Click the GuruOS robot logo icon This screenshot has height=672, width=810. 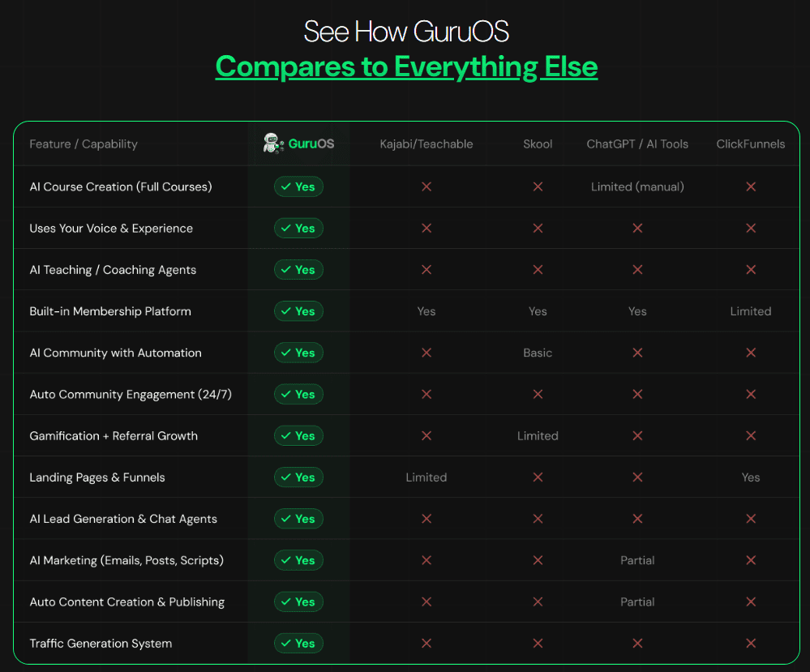(273, 143)
